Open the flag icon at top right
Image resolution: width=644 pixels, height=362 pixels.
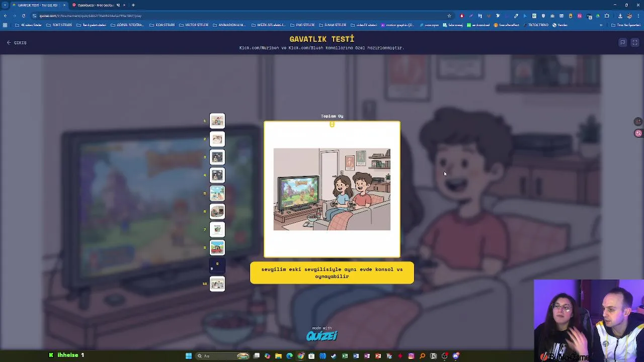point(622,43)
